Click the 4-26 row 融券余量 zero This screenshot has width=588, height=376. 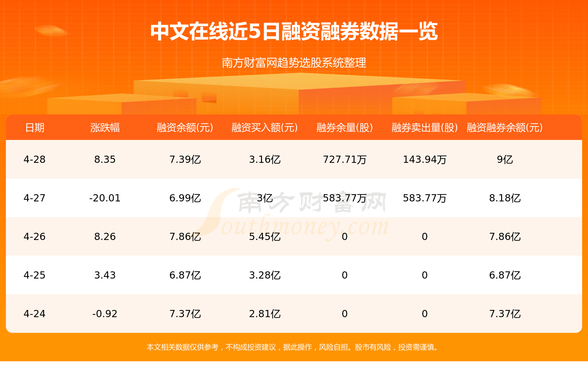tap(345, 236)
